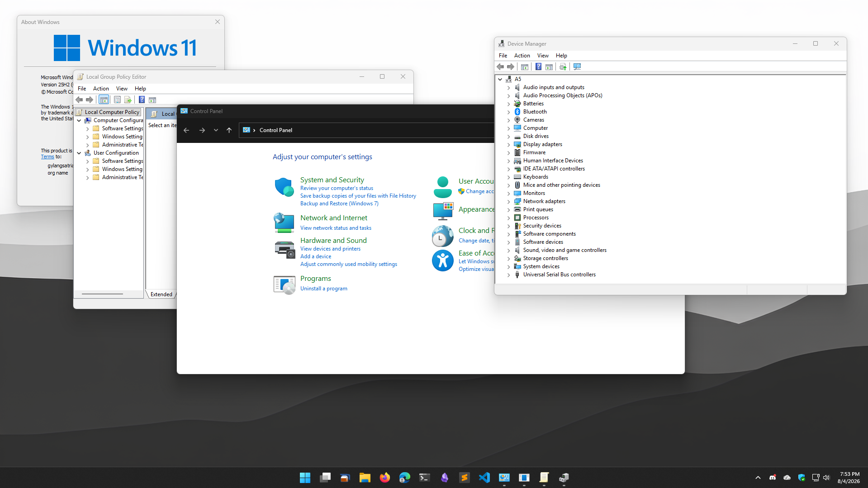Open recent locations dropdown in Control Panel
This screenshot has width=868, height=488.
(216, 130)
